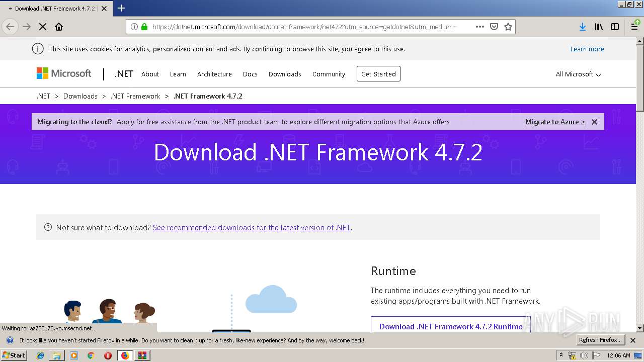Click the Refresh Firefox button
Screen dimensions: 644x362
[600, 340]
